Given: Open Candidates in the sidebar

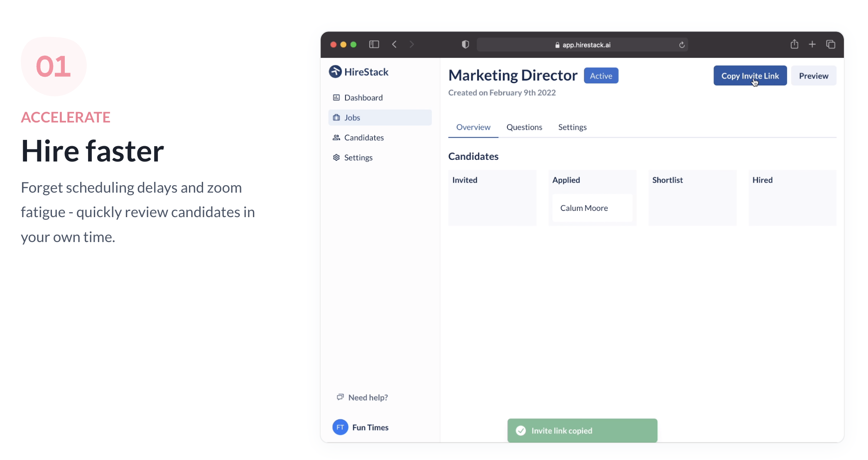Looking at the screenshot, I should coord(363,137).
